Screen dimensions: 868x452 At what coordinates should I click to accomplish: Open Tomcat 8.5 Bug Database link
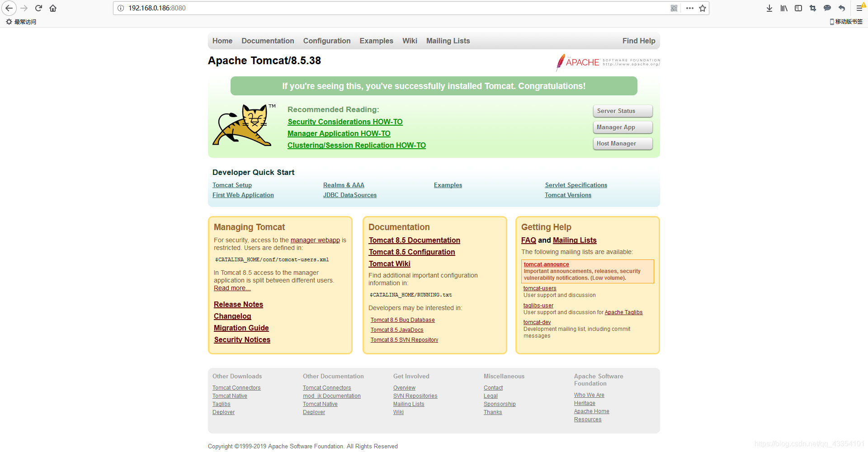[402, 320]
